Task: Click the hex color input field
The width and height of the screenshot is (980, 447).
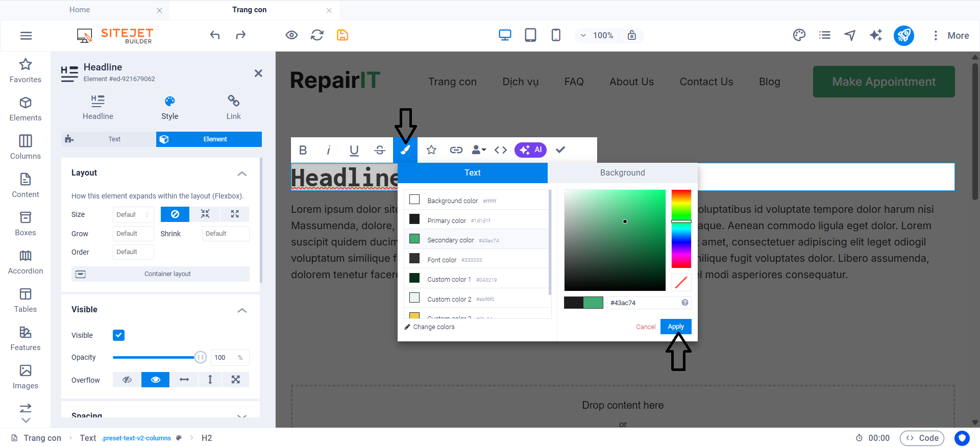Action: pos(644,303)
